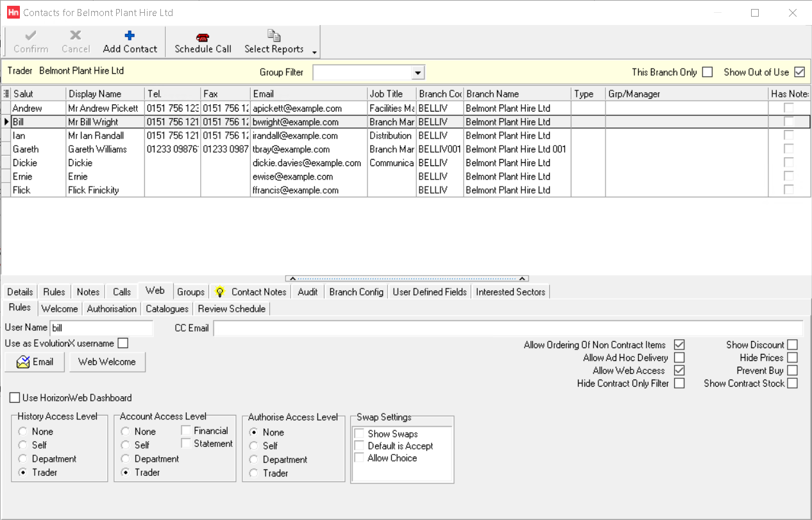Tick Allow Choice swap setting
Image resolution: width=812 pixels, height=520 pixels.
click(359, 458)
